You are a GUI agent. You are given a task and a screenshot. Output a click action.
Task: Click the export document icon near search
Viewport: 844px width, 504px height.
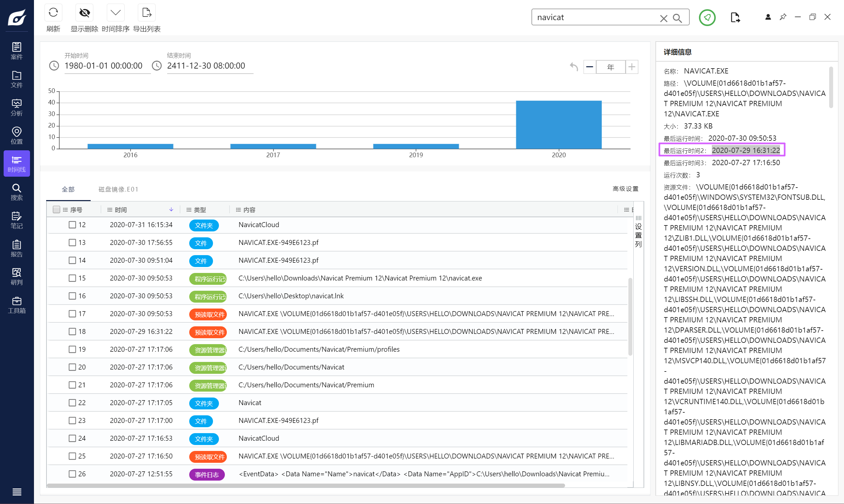coord(735,17)
